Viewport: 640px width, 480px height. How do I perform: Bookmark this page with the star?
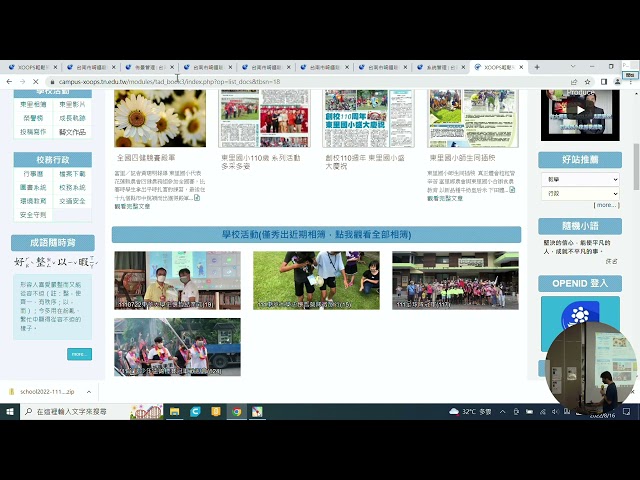pos(587,82)
